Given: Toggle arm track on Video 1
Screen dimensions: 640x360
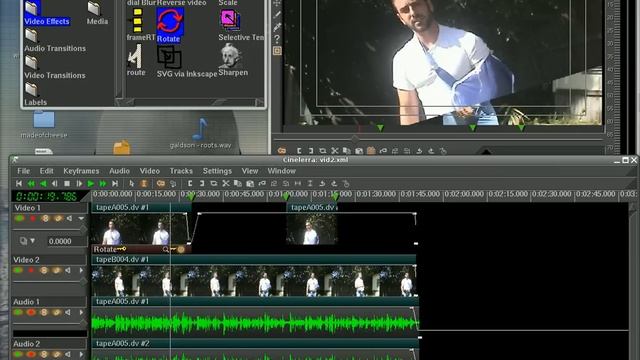Looking at the screenshot, I should (x=33, y=218).
